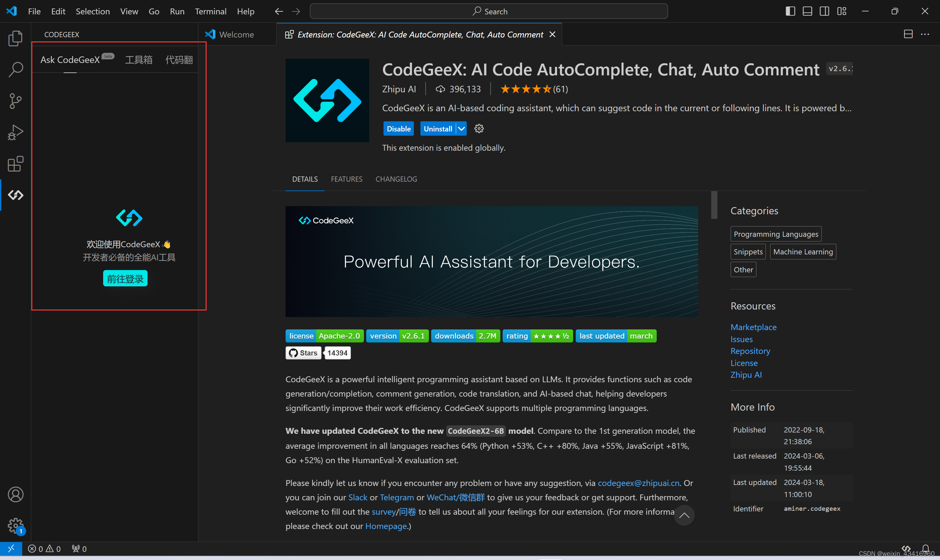Viewport: 940px width, 560px height.
Task: Open the Marketplace link in Resources
Action: click(753, 327)
